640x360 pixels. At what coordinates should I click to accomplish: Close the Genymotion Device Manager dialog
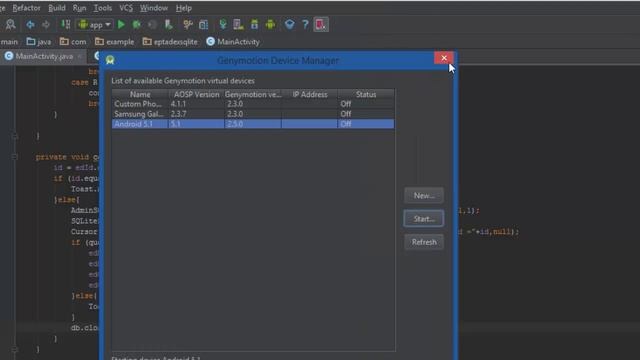coord(444,58)
